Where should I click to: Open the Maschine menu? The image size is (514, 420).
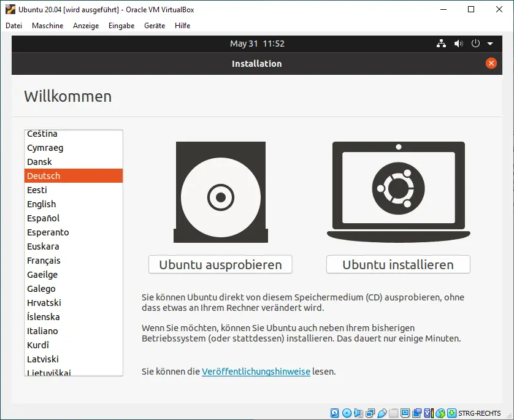pyautogui.click(x=47, y=26)
